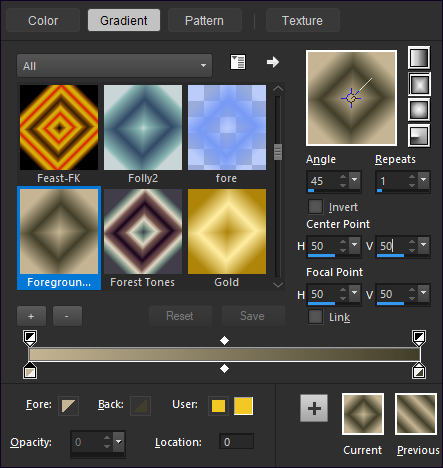Toggle the Link checkbox
443x468 pixels.
[x=315, y=316]
